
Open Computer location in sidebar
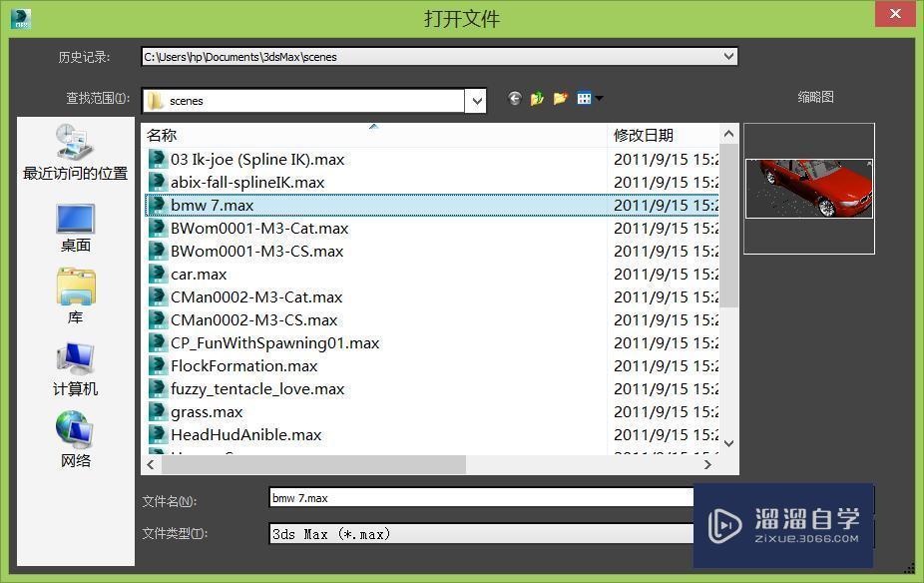[x=76, y=369]
